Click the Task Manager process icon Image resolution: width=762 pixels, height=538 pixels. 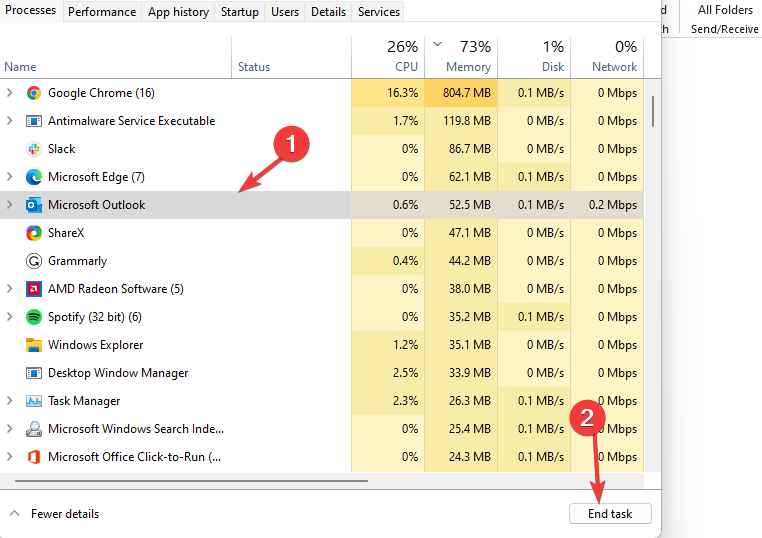(34, 401)
